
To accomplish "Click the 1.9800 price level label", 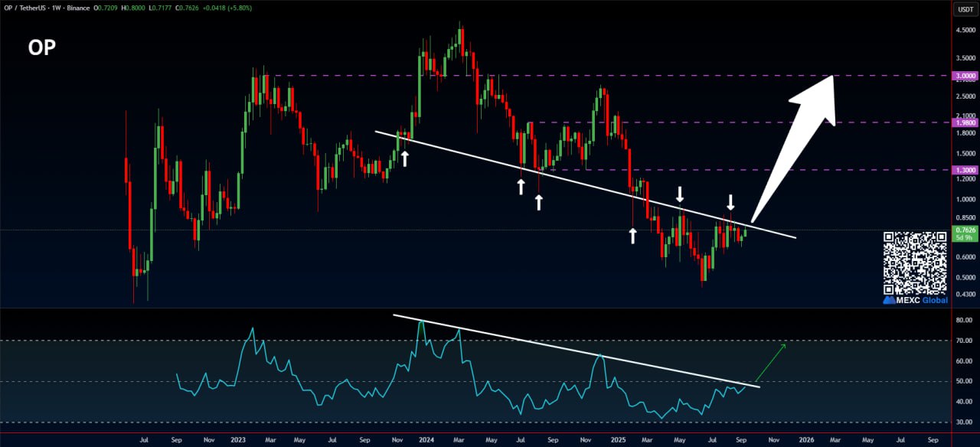I will click(x=963, y=122).
